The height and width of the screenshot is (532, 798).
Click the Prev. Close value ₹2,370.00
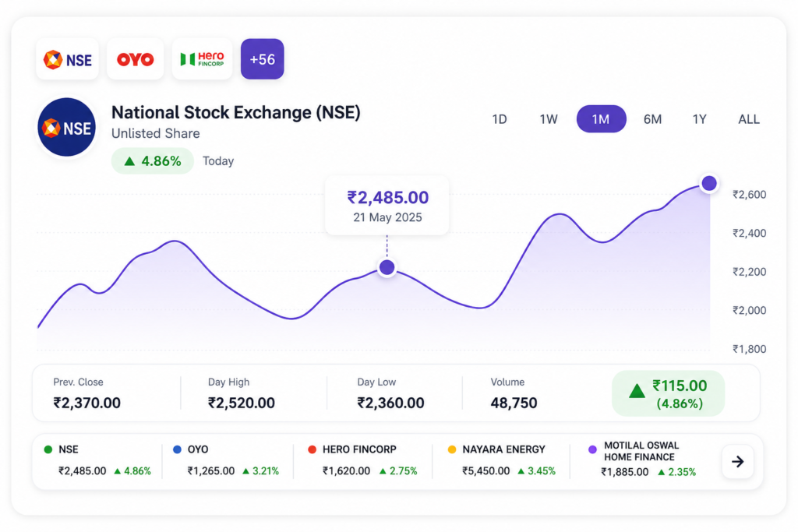click(x=87, y=403)
